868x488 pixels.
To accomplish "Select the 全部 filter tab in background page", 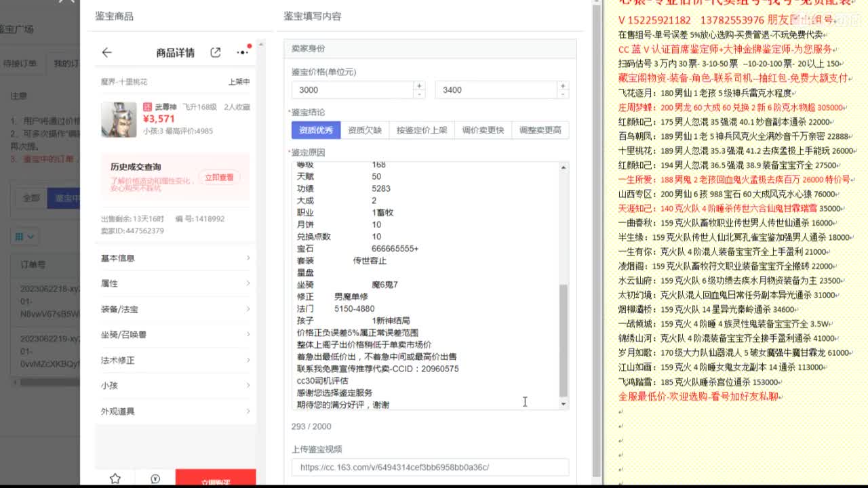I will [31, 198].
